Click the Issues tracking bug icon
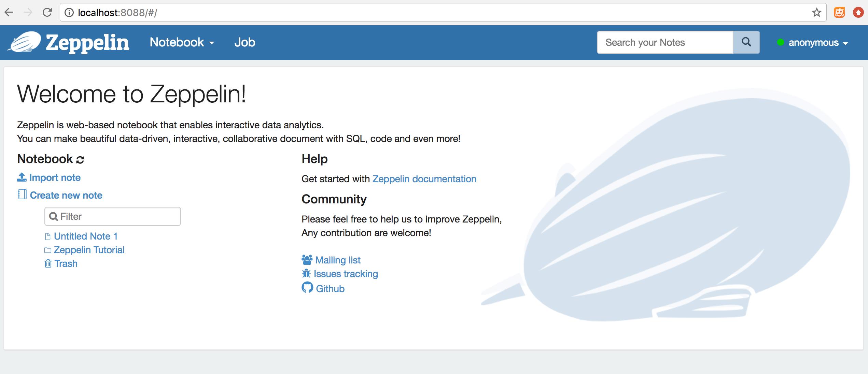This screenshot has width=868, height=374. coord(306,273)
